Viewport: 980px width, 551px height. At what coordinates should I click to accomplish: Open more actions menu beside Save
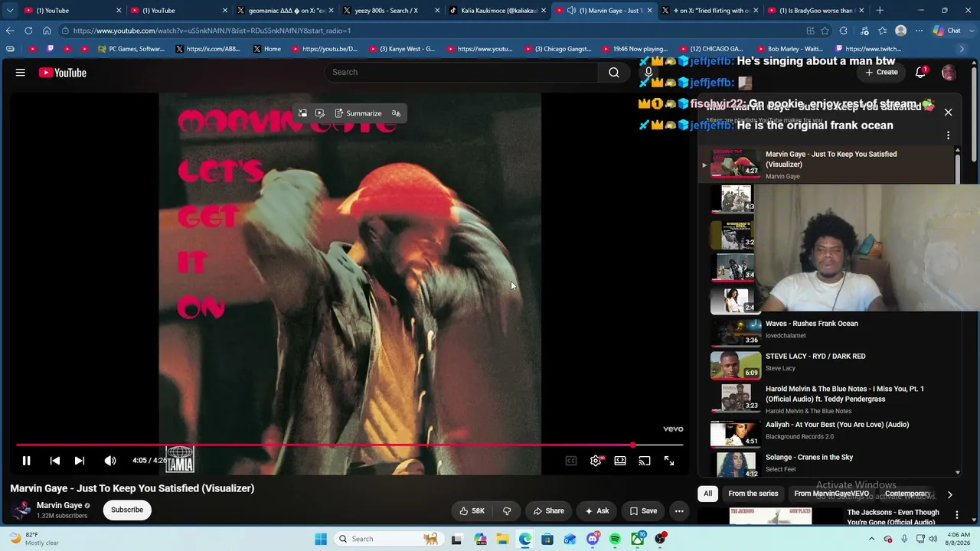point(679,511)
